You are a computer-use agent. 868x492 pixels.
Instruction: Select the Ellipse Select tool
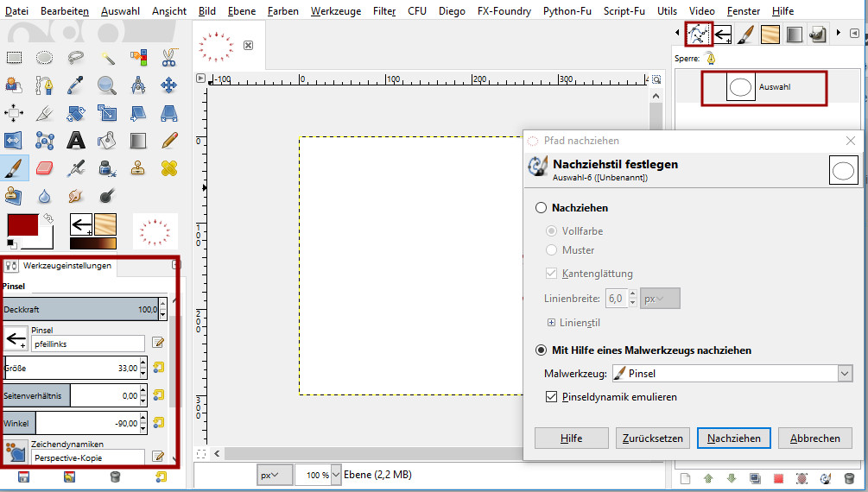click(x=44, y=57)
